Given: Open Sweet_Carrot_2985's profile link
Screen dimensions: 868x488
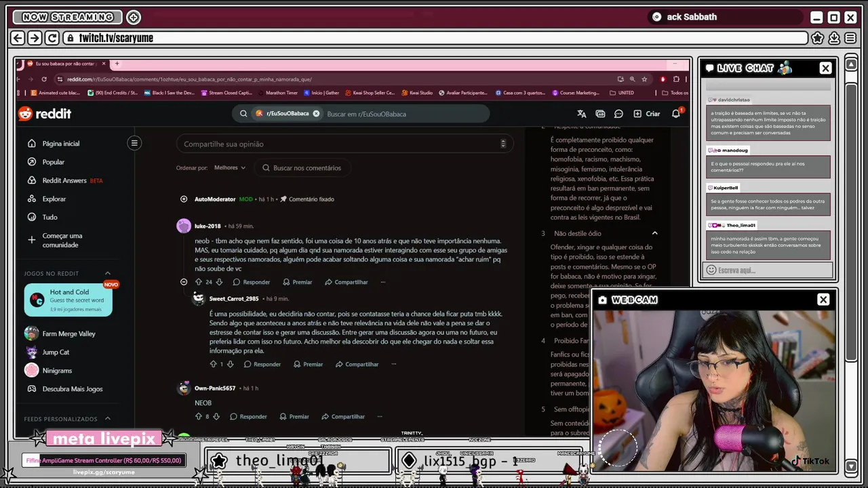Looking at the screenshot, I should 234,298.
